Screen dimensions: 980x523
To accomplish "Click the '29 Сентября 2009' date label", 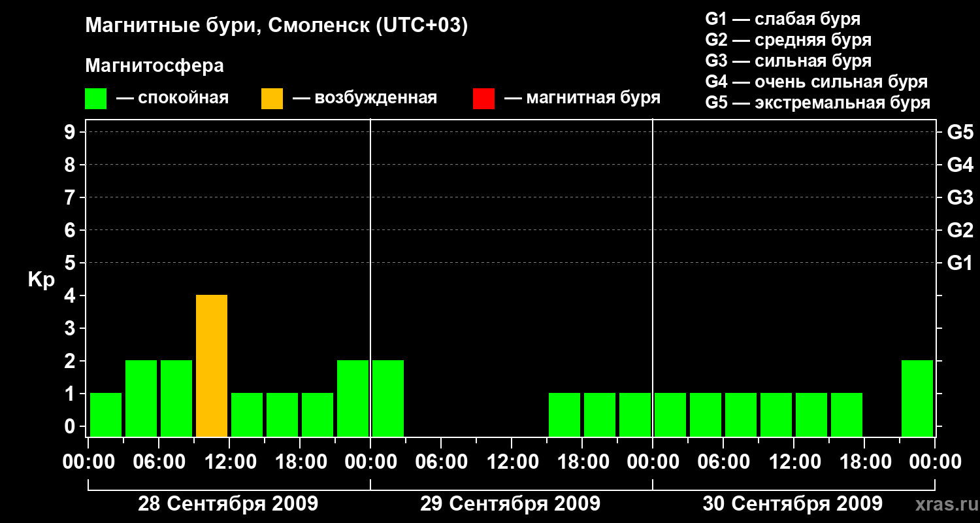I will click(510, 504).
